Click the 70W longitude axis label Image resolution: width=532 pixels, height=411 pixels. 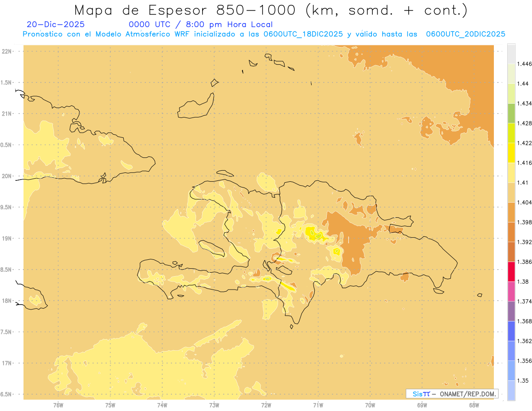tap(370, 405)
